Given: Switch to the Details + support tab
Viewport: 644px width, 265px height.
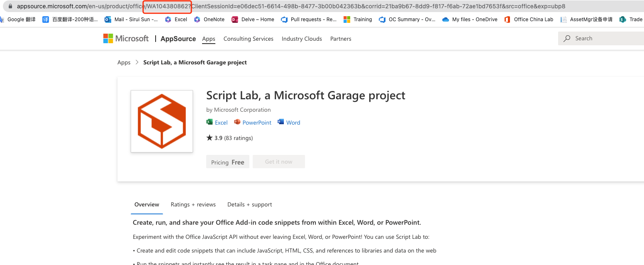Looking at the screenshot, I should 249,204.
